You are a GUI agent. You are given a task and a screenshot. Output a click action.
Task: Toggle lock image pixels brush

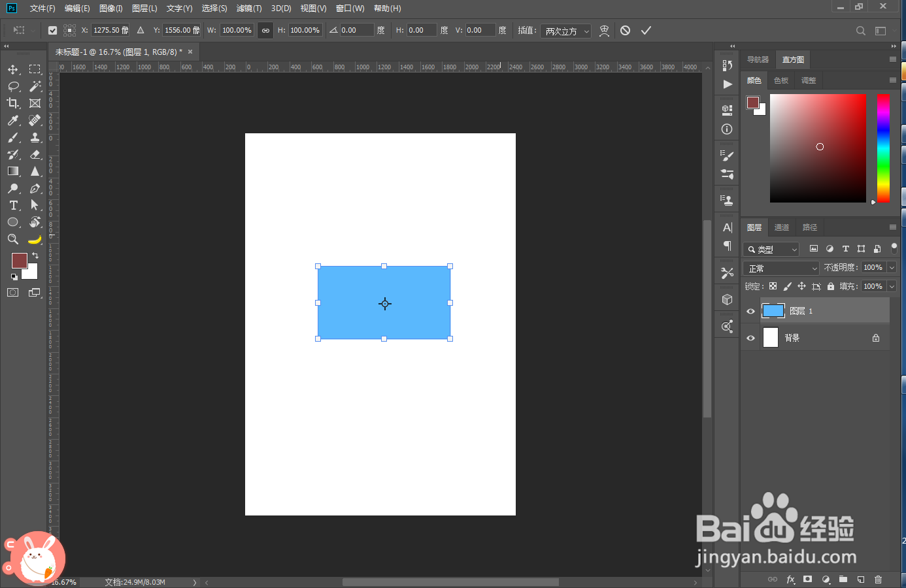(x=787, y=286)
